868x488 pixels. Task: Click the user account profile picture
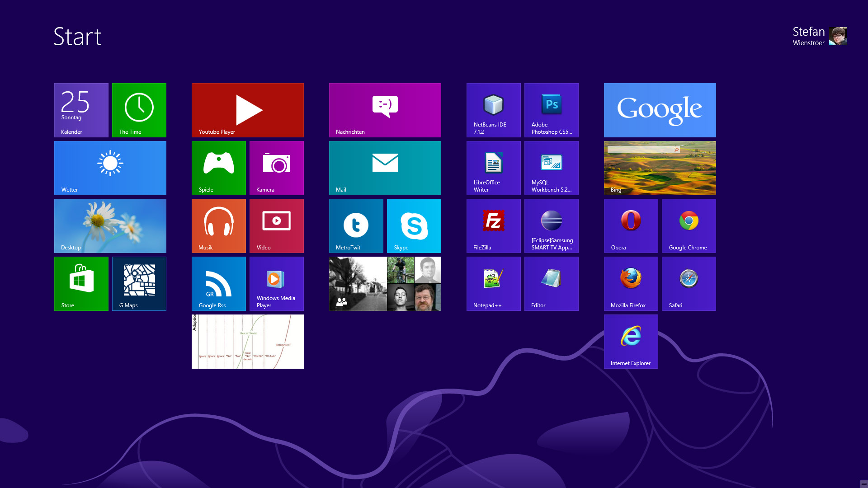pos(838,36)
